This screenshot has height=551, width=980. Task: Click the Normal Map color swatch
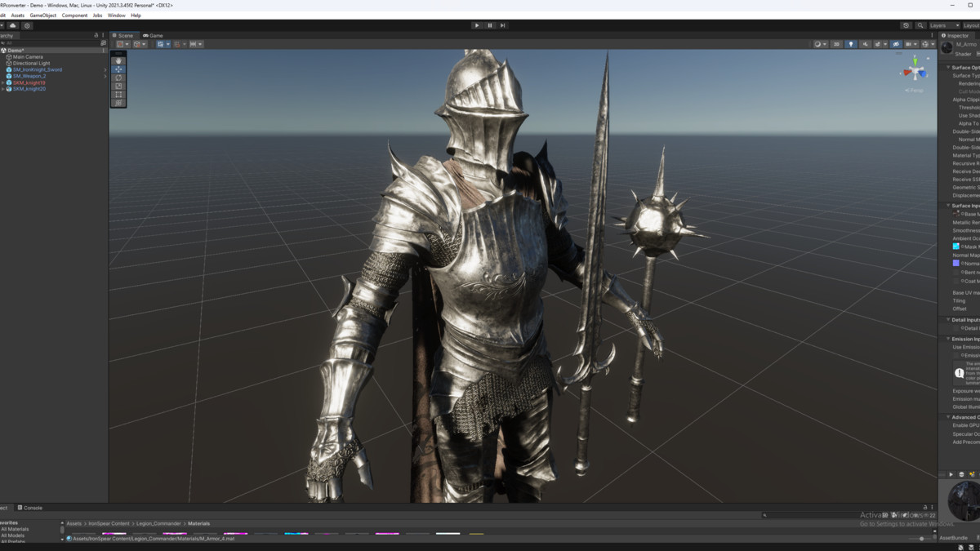(x=956, y=264)
